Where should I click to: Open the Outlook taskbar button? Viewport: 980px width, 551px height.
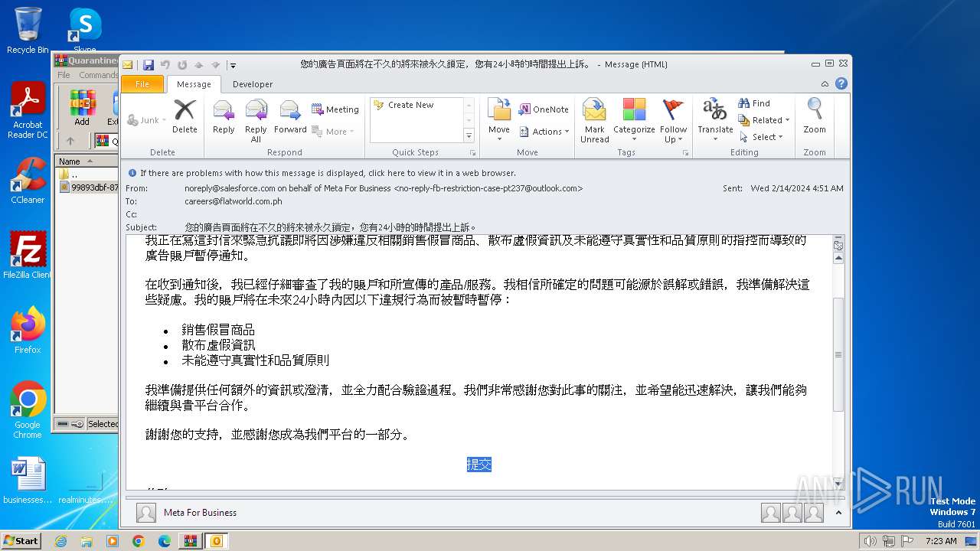tap(216, 541)
